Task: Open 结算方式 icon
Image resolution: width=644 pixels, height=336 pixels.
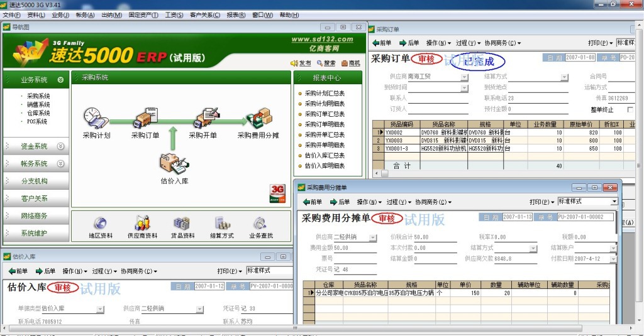Action: [222, 224]
